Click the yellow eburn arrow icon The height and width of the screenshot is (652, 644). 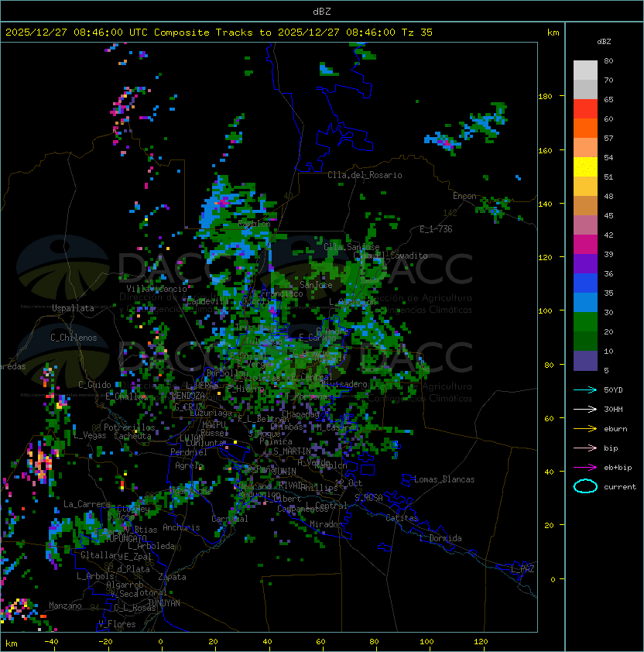pos(585,429)
